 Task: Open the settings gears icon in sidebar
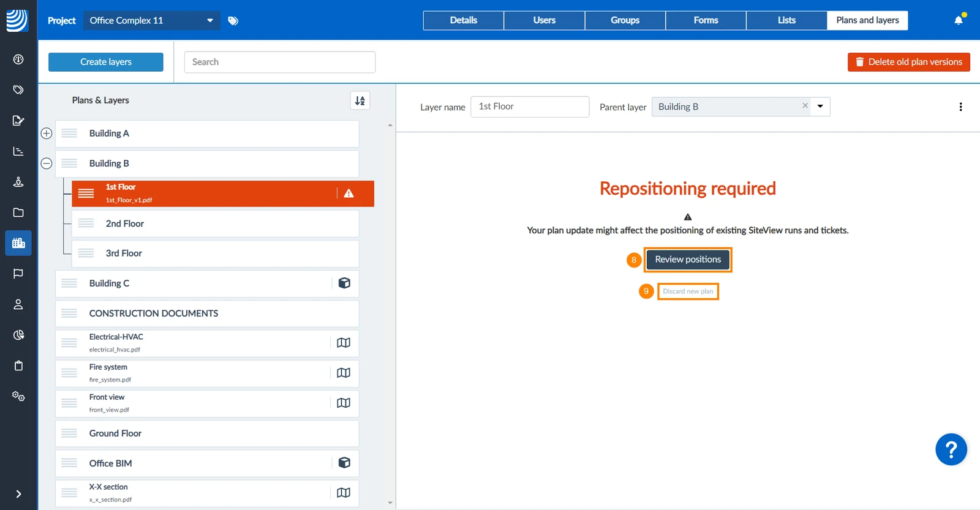tap(18, 396)
